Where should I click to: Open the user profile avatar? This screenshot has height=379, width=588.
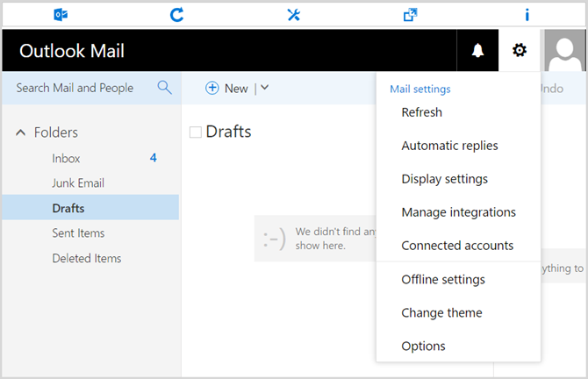click(x=564, y=50)
